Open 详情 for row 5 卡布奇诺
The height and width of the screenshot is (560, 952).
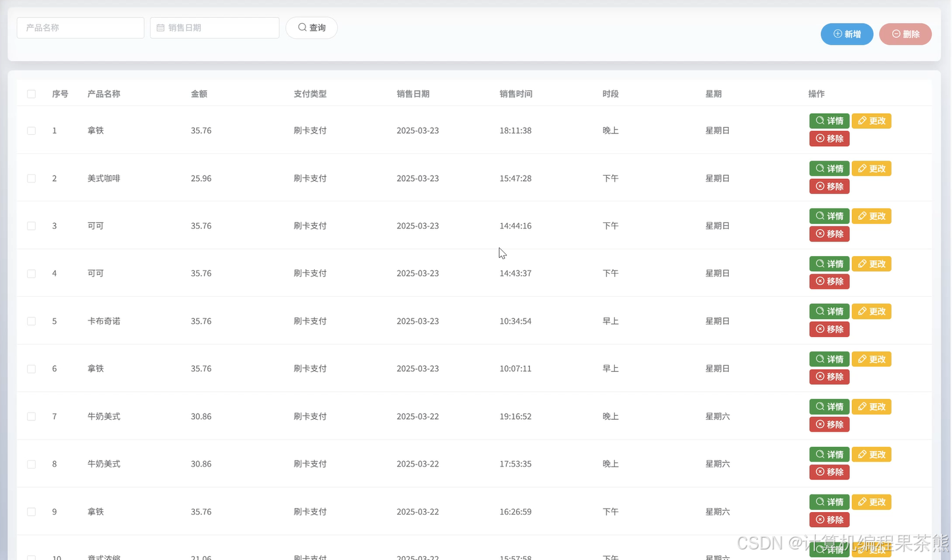tap(829, 311)
